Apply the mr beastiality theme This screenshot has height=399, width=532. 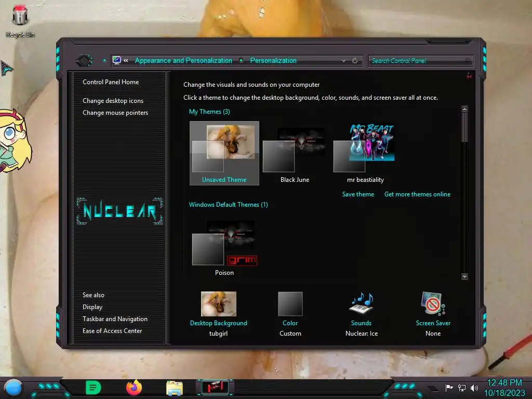click(365, 153)
